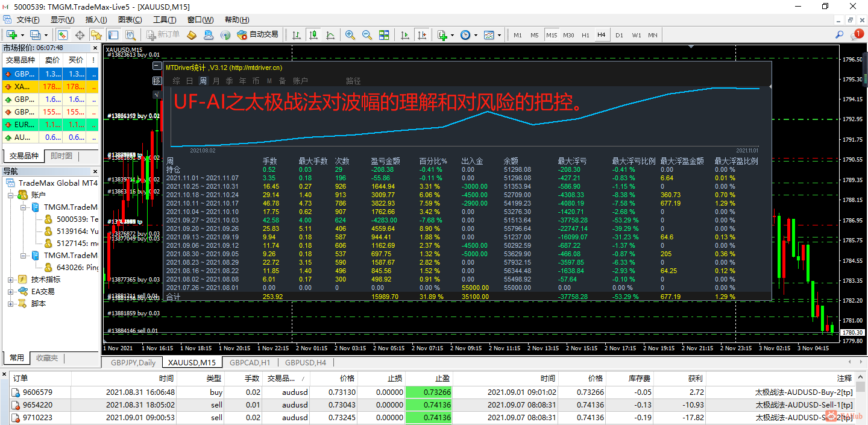This screenshot has width=868, height=425.
Task: Switch to the GBPUSD,H4 chart tab
Action: coord(306,363)
